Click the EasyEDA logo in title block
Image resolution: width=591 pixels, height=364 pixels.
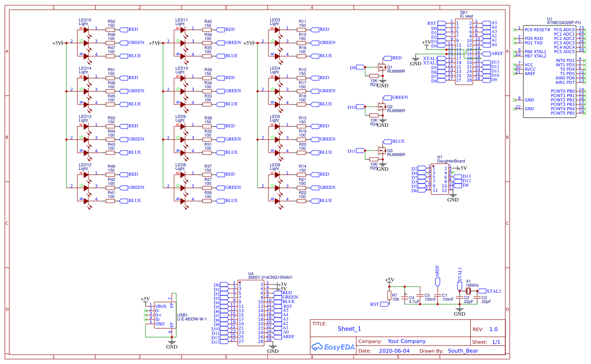coord(333,347)
